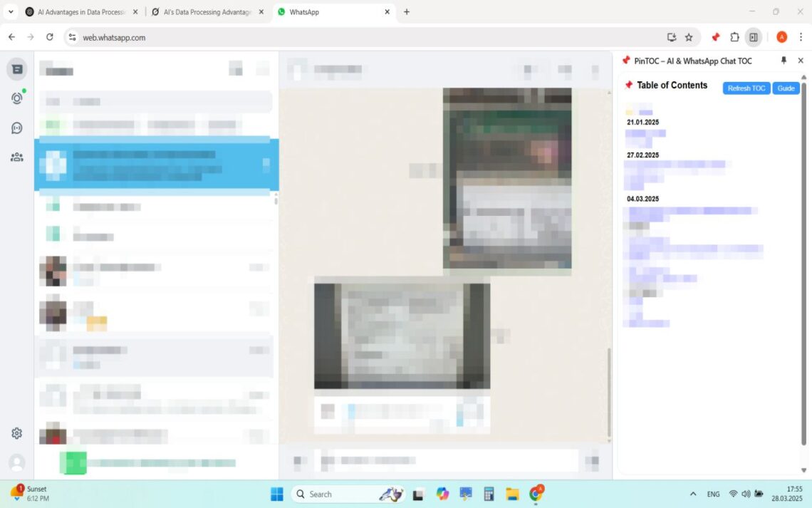Viewport: 812px width, 508px height.
Task: Open the Chats panel in WhatsApp sidebar
Action: pos(16,68)
